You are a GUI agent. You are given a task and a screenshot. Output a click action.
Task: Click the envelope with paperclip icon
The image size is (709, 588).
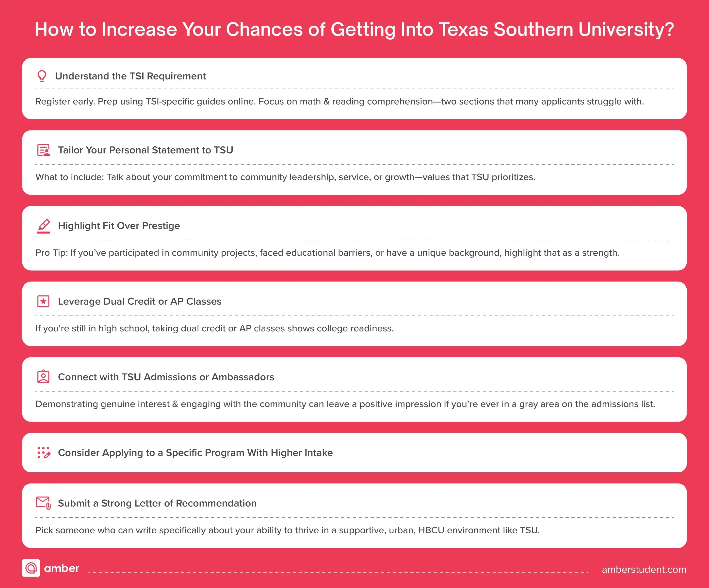point(43,503)
